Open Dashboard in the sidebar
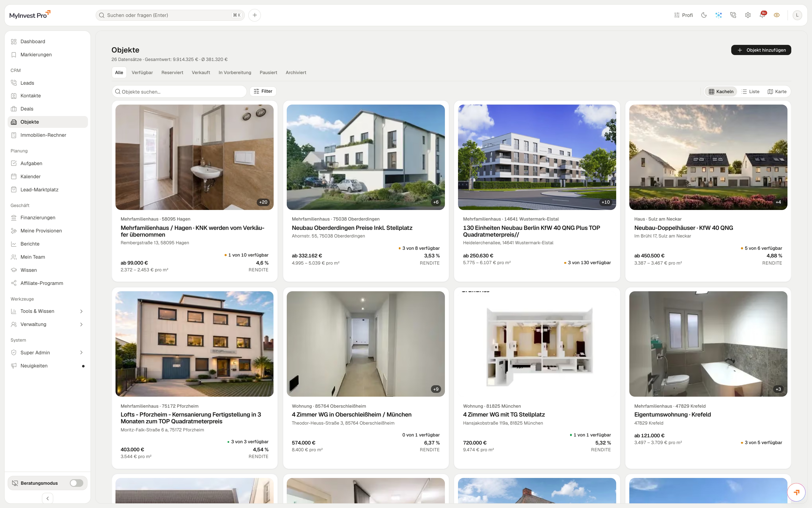Screen dimensions: 812x508 point(48,41)
